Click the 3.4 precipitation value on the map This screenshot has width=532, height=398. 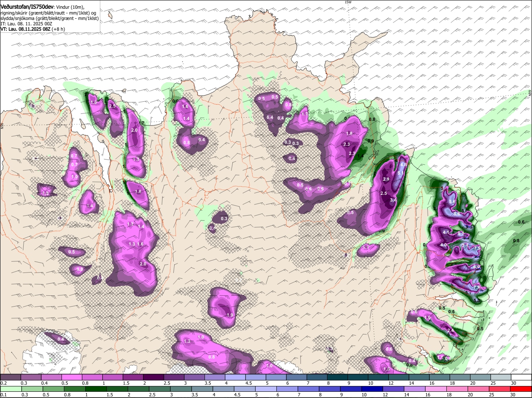tap(394, 200)
